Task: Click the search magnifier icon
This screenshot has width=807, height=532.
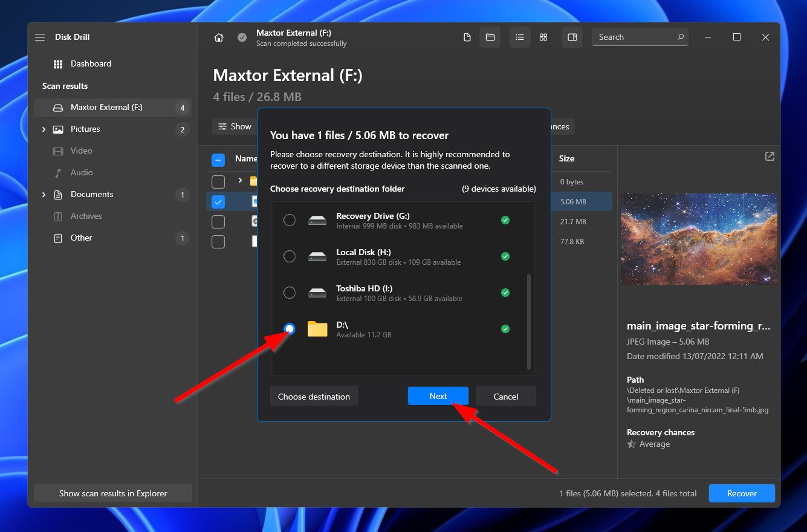Action: [680, 37]
